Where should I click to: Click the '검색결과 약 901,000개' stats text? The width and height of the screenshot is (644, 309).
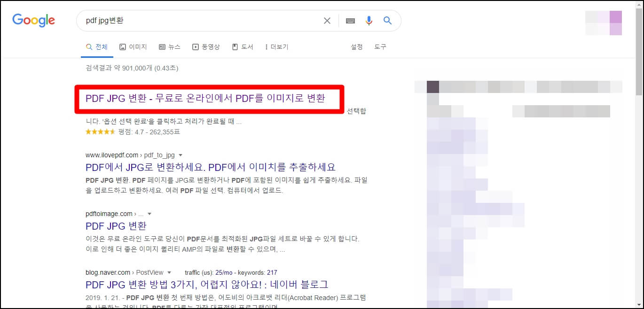[x=132, y=68]
